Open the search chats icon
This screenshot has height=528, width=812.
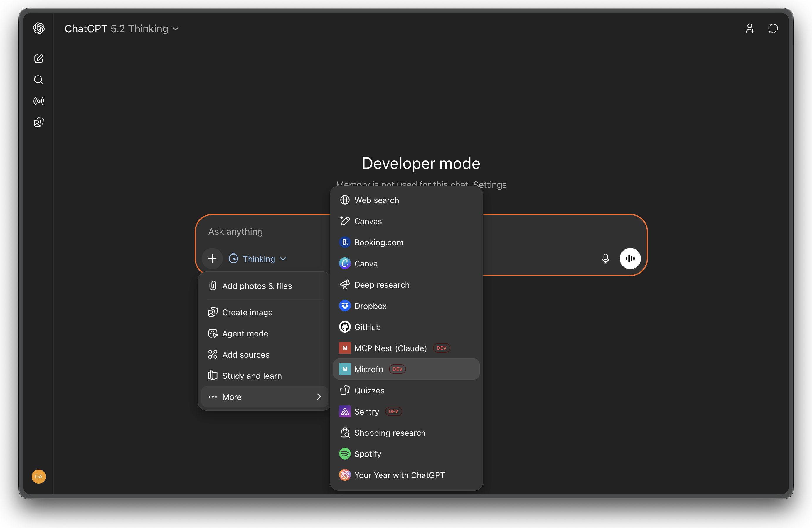[38, 80]
